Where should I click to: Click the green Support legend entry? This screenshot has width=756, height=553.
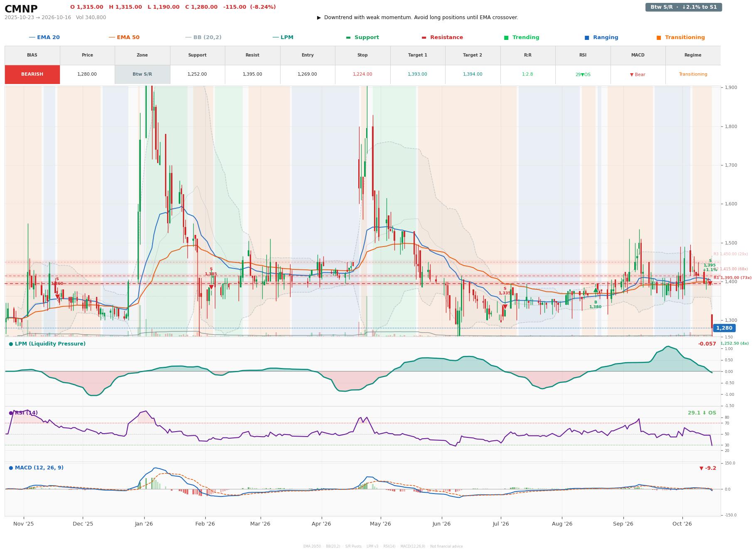coord(362,37)
